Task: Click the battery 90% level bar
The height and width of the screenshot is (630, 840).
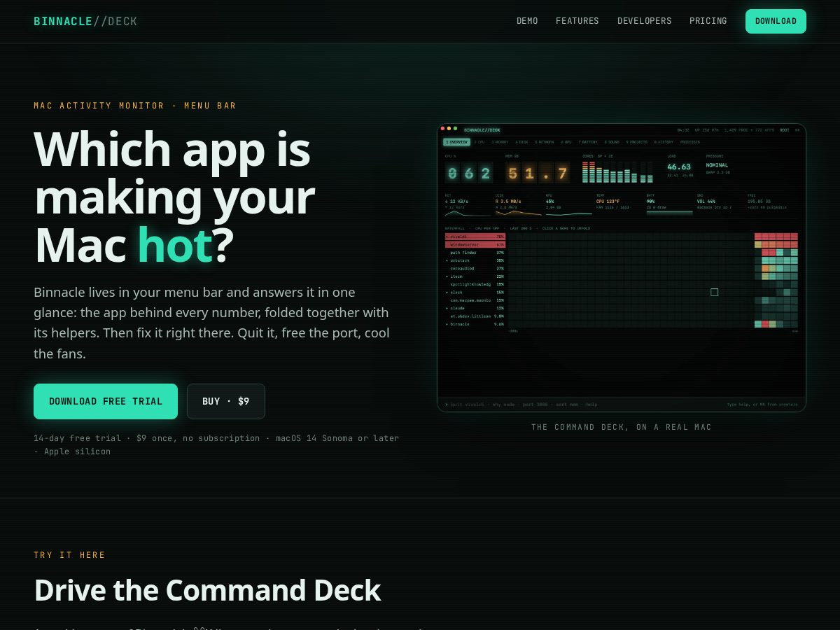Action: point(670,213)
